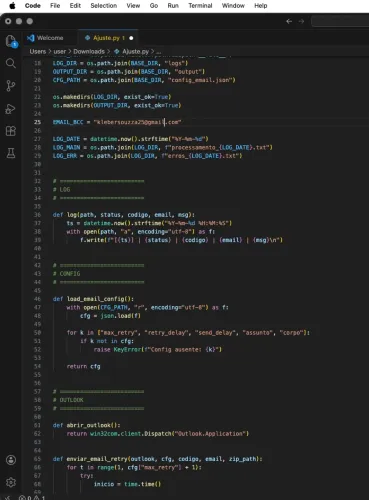Click "config_email.json" string on line 20

click(x=201, y=80)
